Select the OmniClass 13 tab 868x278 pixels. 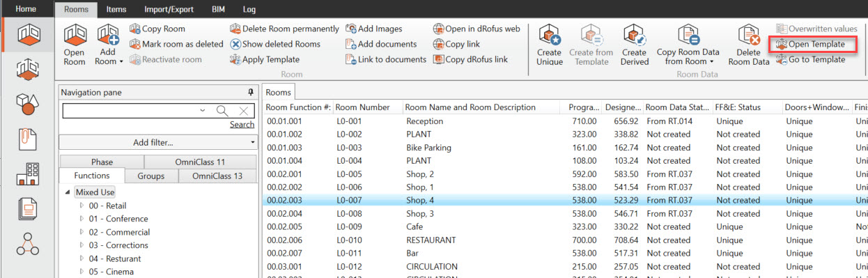(217, 176)
